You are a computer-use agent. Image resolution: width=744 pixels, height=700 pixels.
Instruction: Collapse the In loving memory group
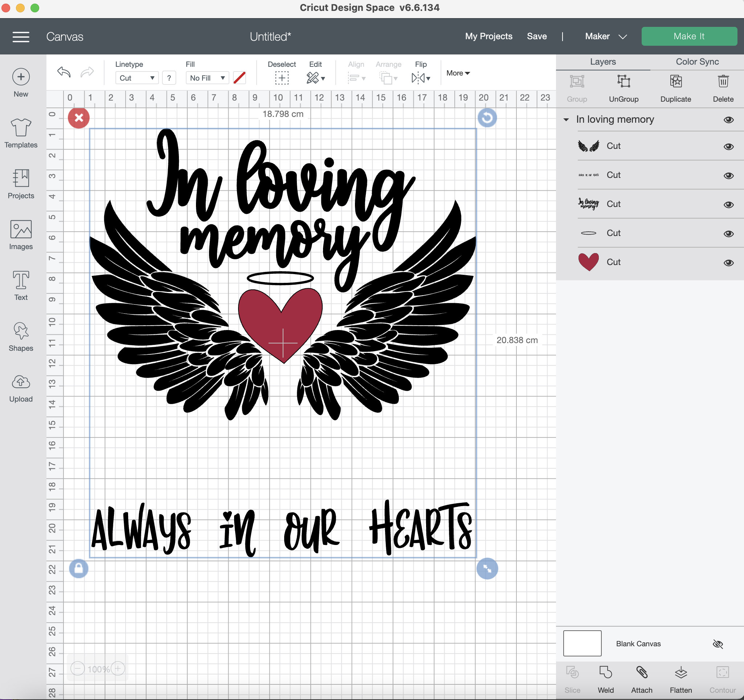point(566,119)
